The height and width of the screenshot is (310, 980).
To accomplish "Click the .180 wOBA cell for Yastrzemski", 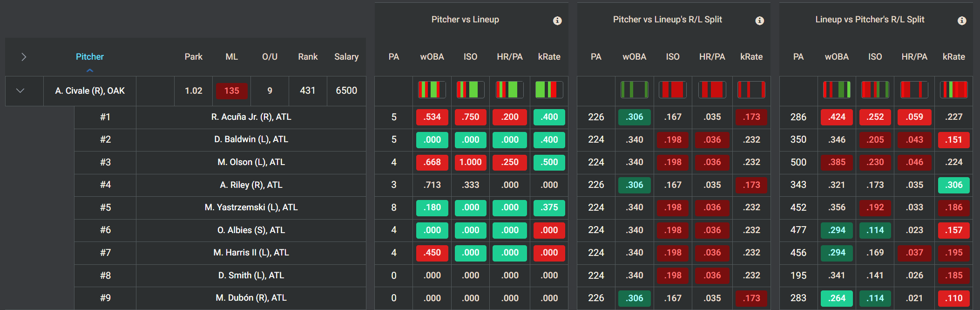I will [x=432, y=207].
